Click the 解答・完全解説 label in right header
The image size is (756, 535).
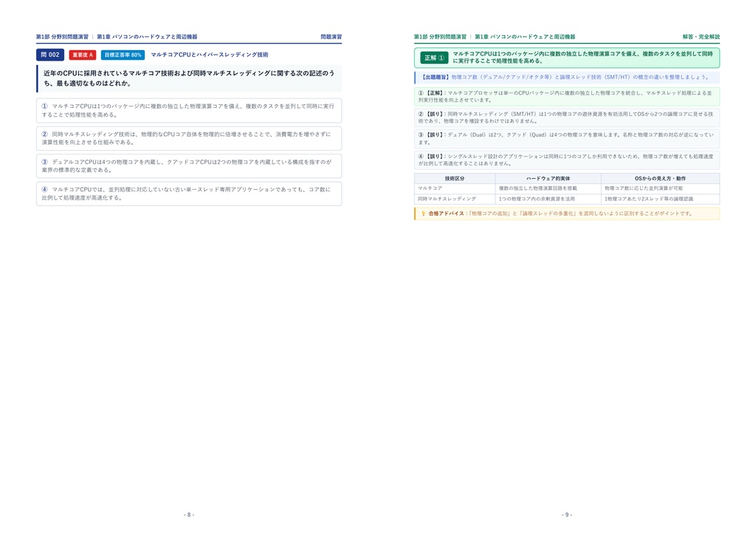[x=701, y=37]
